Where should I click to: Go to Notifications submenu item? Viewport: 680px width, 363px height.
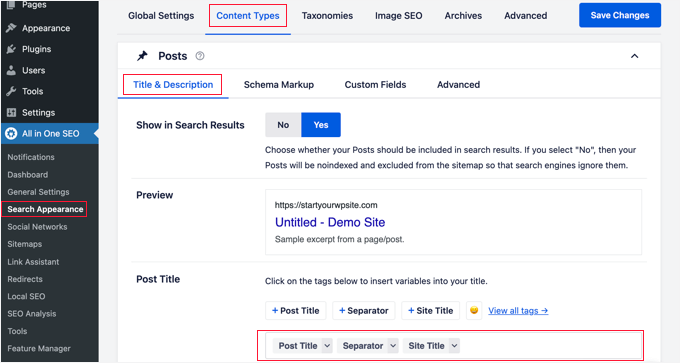pos(31,157)
